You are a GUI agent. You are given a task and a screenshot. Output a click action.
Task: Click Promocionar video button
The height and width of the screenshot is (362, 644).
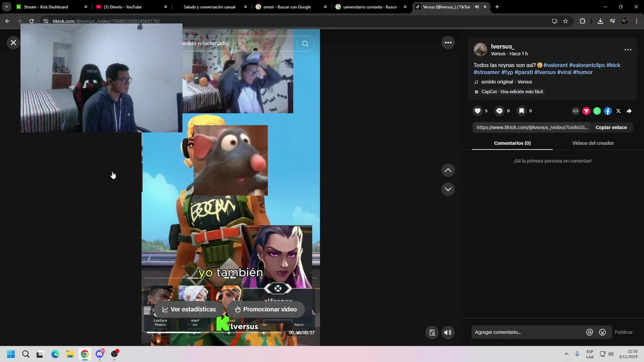[266, 310]
